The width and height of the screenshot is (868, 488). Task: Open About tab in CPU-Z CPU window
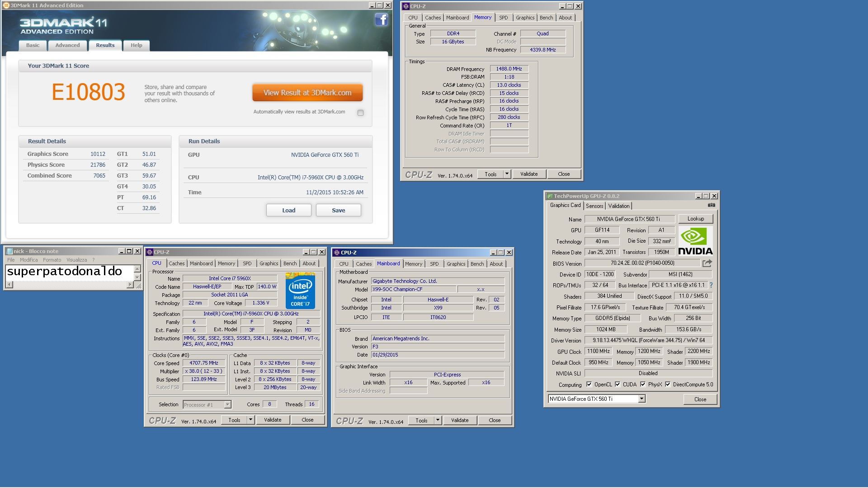click(309, 263)
